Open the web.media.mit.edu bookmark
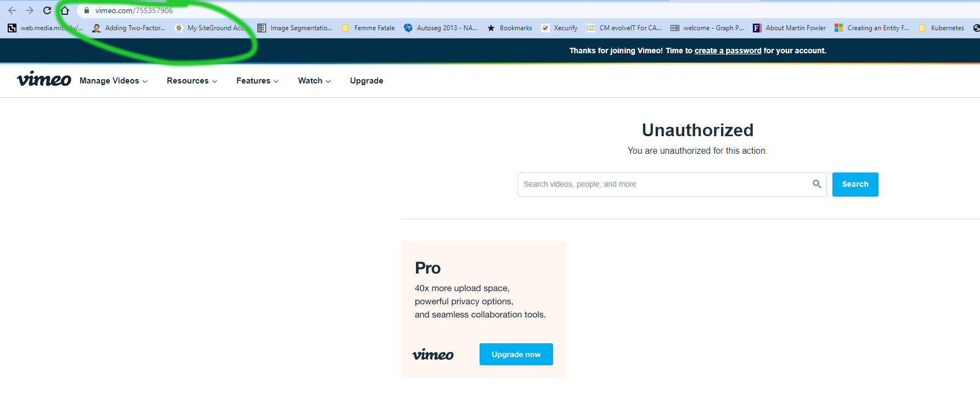The image size is (980, 407). 46,28
